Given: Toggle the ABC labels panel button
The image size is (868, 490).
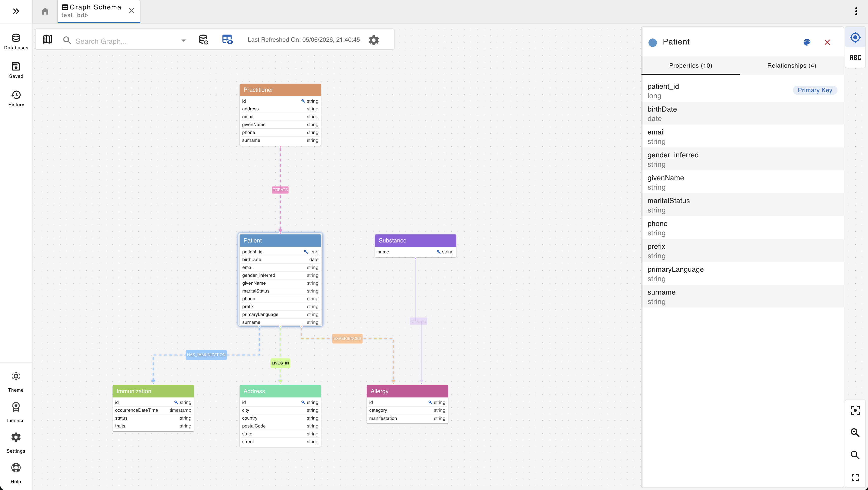Looking at the screenshot, I should (x=855, y=58).
